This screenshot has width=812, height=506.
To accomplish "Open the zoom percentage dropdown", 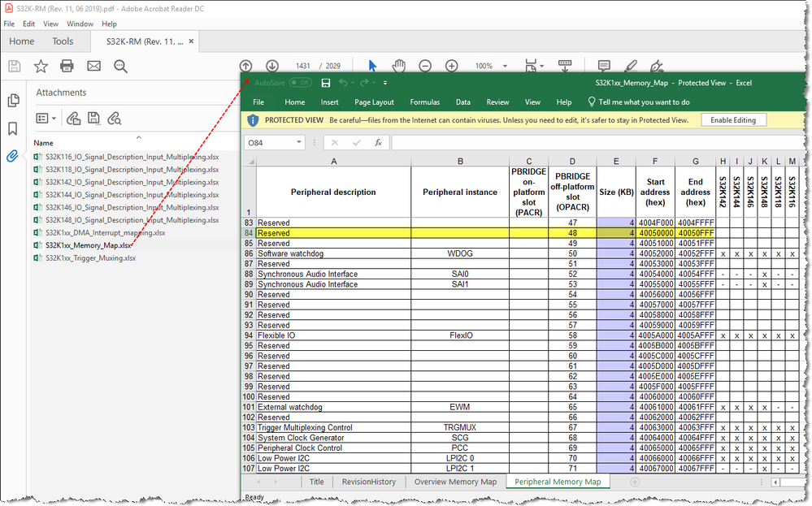I will (x=506, y=66).
